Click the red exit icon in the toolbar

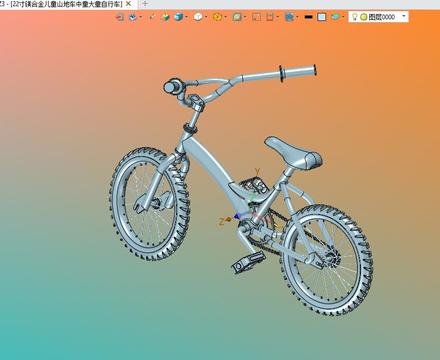click(x=120, y=17)
